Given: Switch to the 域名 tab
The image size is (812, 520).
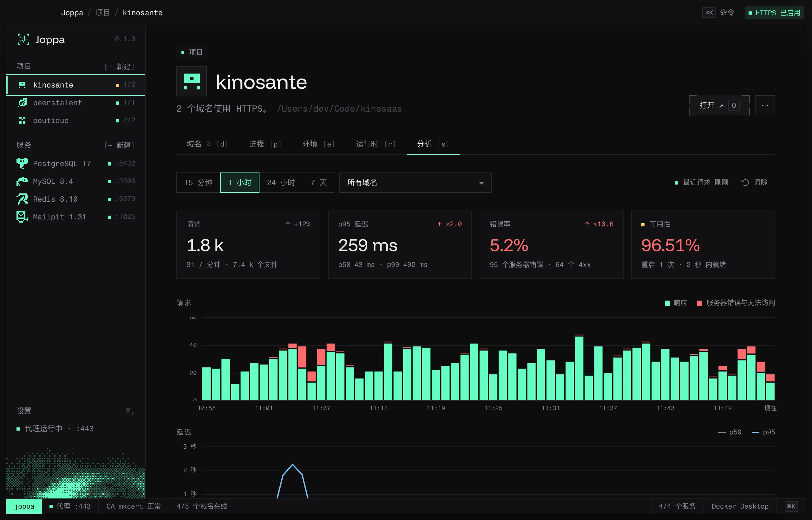Looking at the screenshot, I should tap(207, 144).
